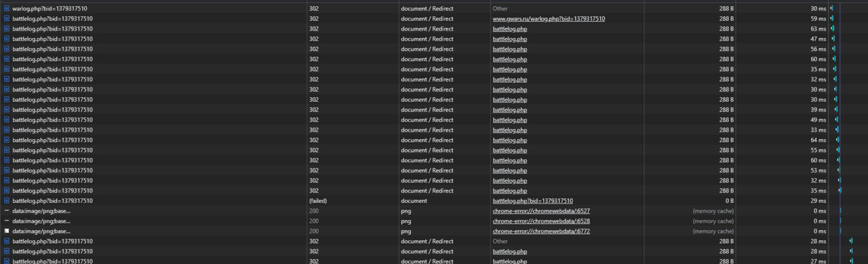This screenshot has width=868, height=264.
Task: Click the Other initiator of the warlog.php row
Action: click(500, 8)
